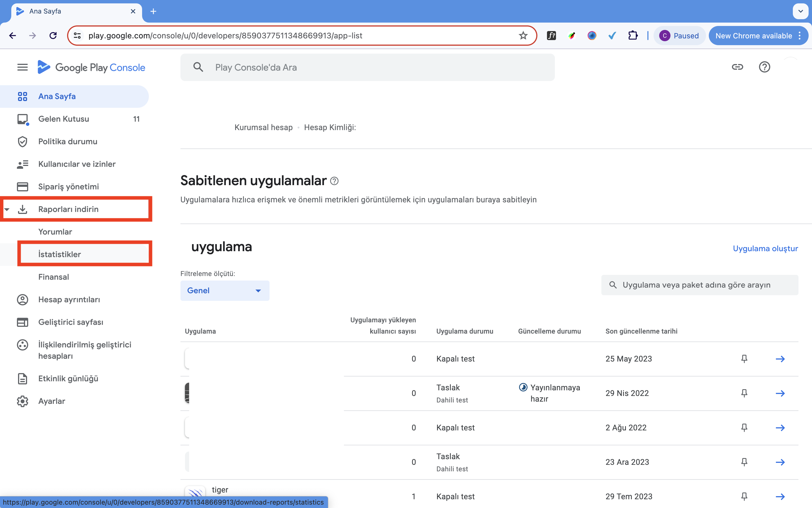Screen dimensions: 812x508
Task: Focus the app or package name search field
Action: tap(700, 285)
